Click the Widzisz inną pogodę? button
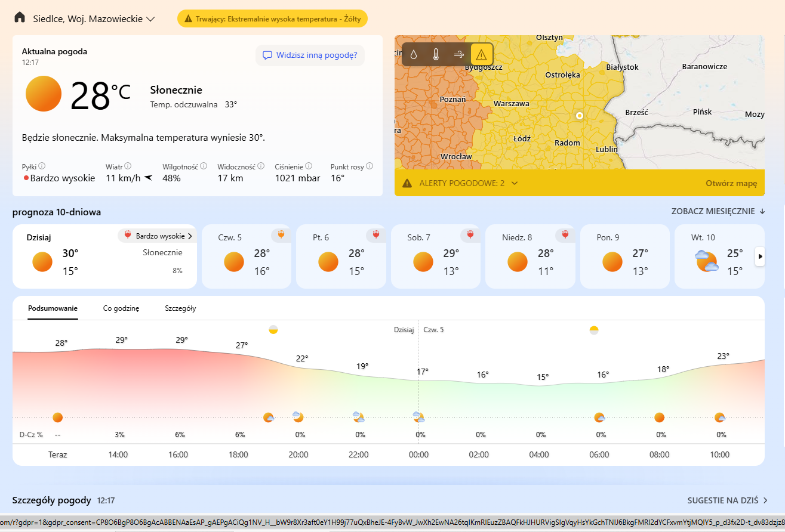The image size is (785, 532). point(310,55)
